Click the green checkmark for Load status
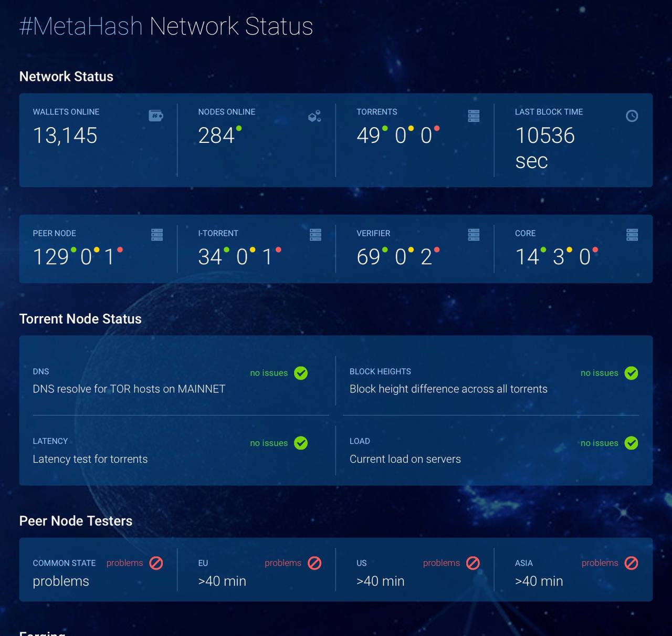This screenshot has width=672, height=636. coord(632,443)
